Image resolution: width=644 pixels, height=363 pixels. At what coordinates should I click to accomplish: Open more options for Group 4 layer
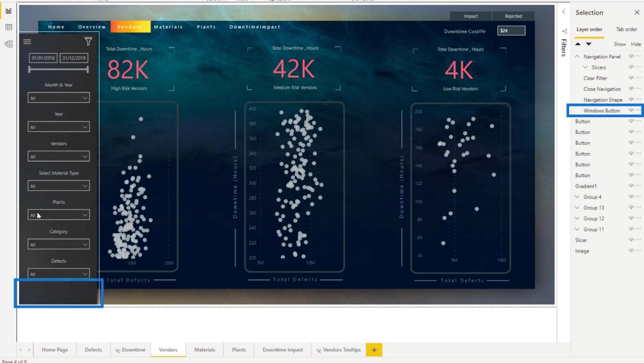pyautogui.click(x=638, y=197)
